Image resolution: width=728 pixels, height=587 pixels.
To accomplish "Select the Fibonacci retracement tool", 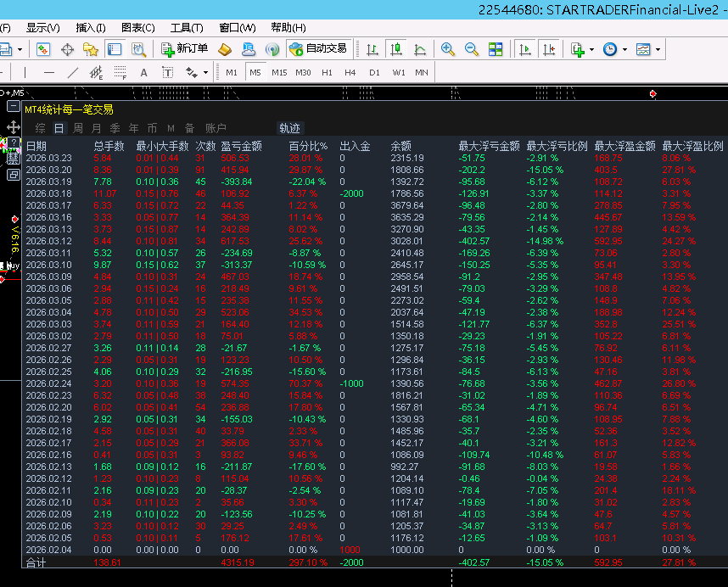I will point(120,72).
